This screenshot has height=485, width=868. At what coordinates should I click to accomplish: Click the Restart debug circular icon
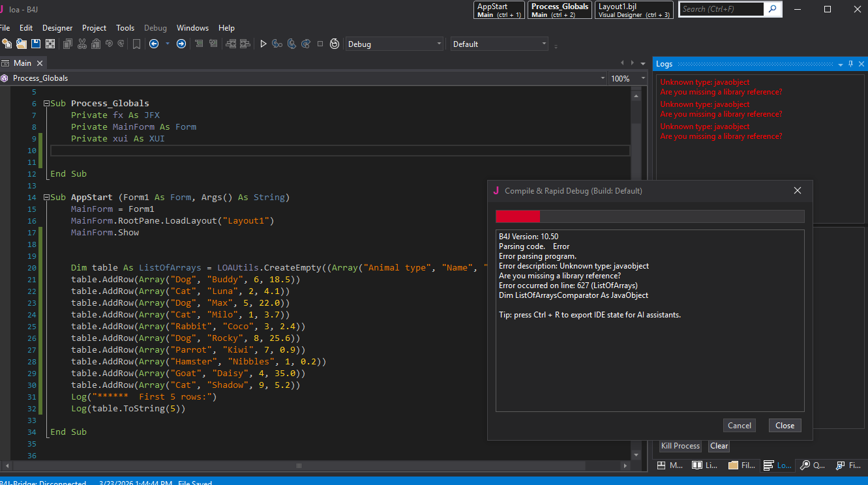335,44
